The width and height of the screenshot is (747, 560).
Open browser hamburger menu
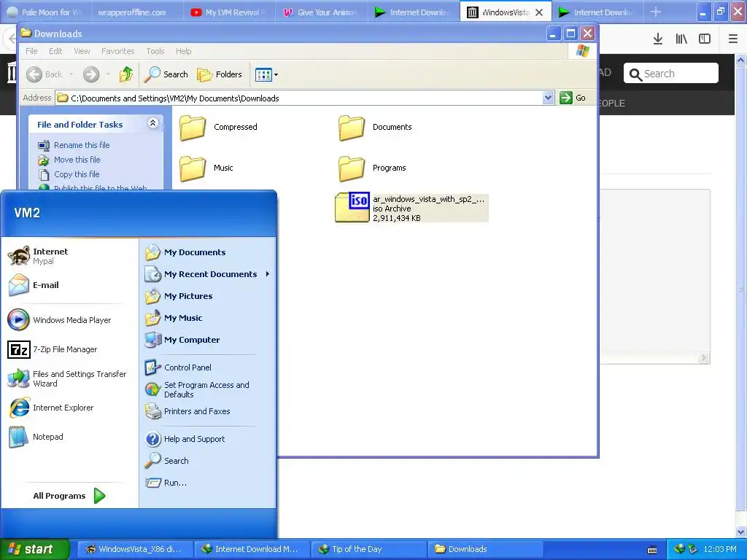coord(733,39)
